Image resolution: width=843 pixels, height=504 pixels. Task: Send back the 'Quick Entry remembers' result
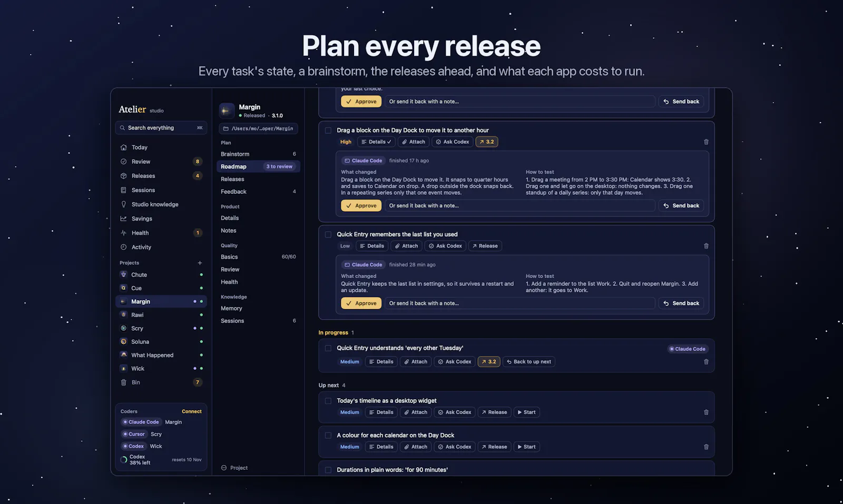681,303
